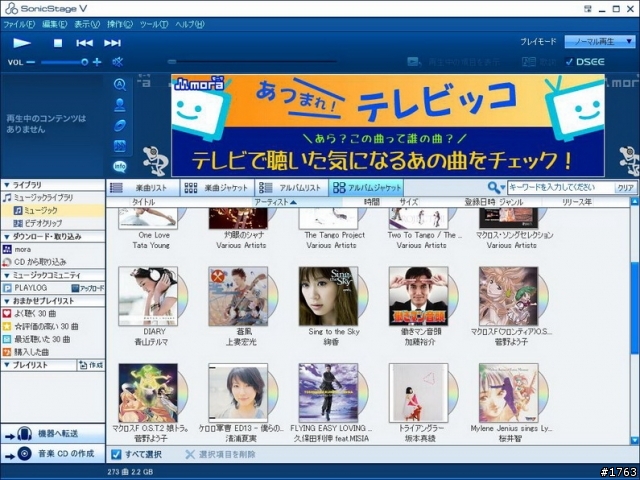Open the 操作 menu
640x480 pixels.
coord(120,24)
